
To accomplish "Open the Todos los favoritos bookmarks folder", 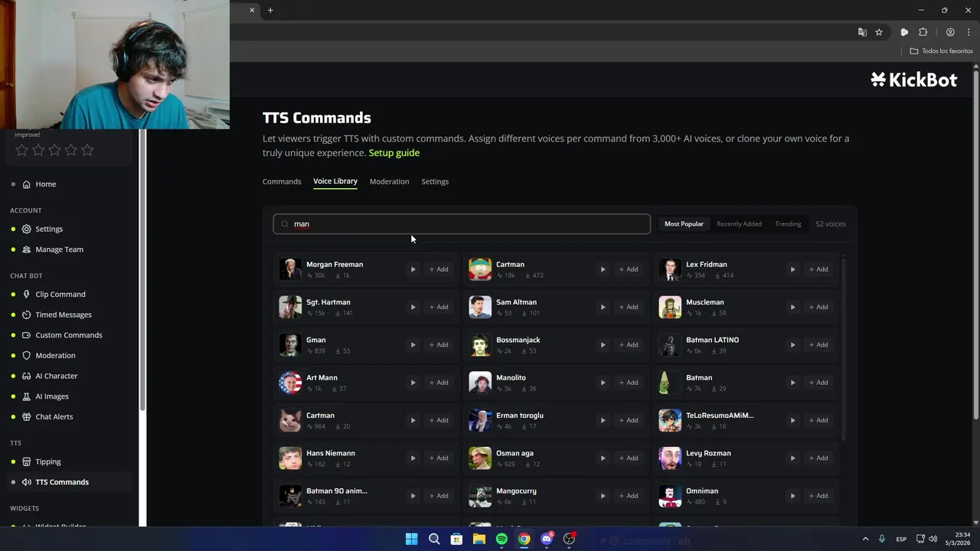I will click(x=941, y=51).
